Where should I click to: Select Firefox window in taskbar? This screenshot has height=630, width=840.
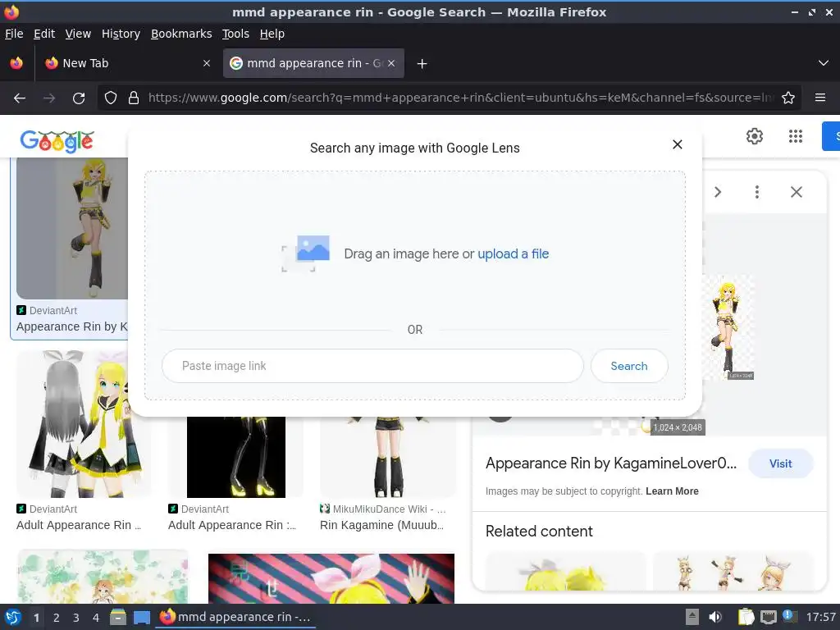[235, 617]
